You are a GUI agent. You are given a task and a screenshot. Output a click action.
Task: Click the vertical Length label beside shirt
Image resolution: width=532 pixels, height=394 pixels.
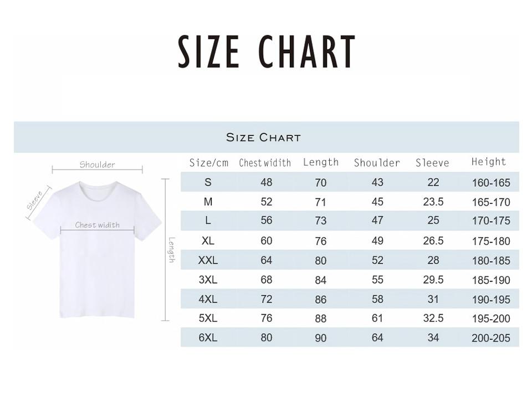tap(172, 250)
